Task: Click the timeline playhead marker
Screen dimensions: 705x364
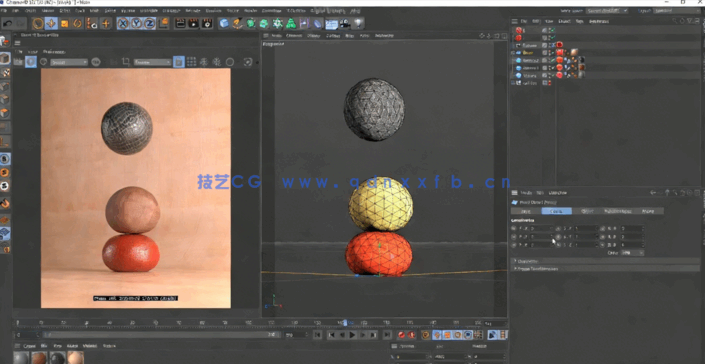Action: tap(345, 323)
